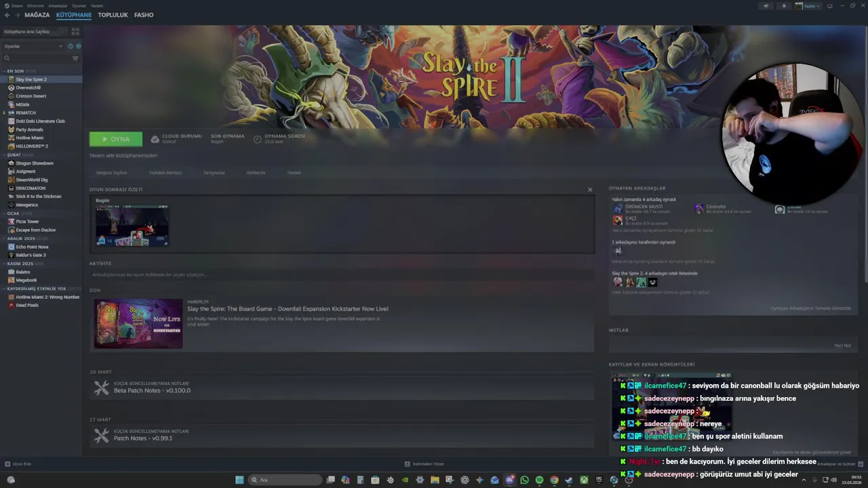
Task: Open the Topluluk Merkezi link
Action: [x=165, y=173]
